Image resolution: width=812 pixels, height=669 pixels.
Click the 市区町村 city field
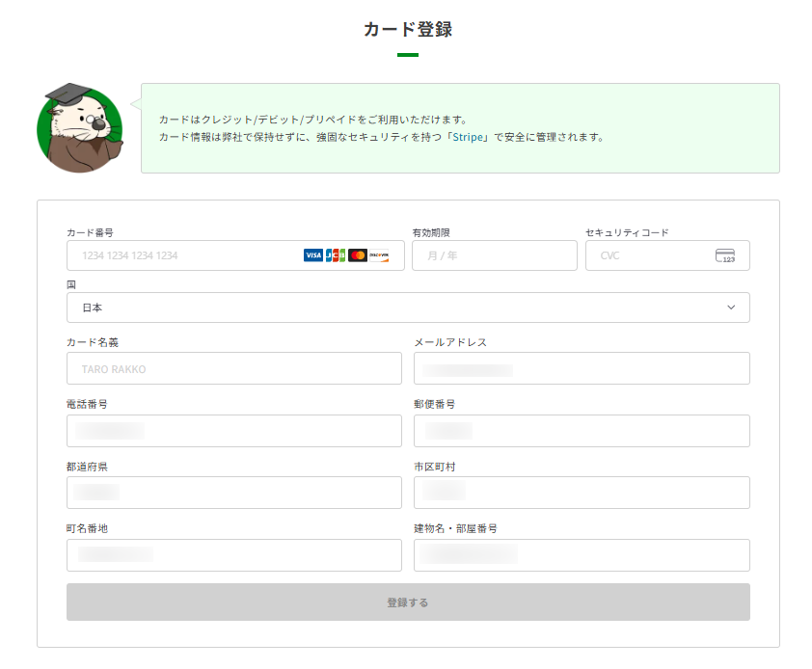click(582, 493)
